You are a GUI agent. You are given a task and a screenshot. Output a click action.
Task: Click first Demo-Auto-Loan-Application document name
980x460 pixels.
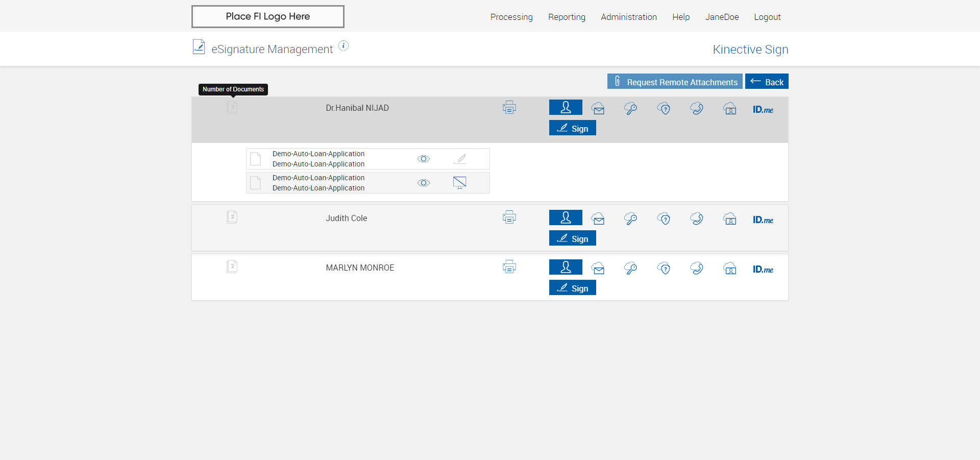click(318, 159)
